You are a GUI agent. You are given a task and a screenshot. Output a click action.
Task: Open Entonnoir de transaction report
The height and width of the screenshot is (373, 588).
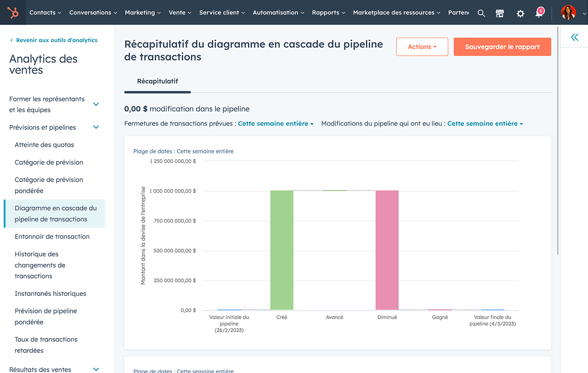(x=52, y=237)
